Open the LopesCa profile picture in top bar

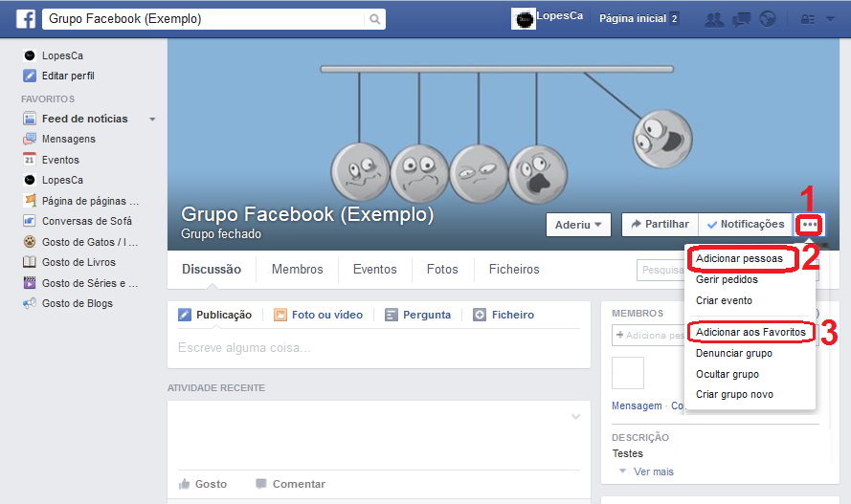click(524, 19)
